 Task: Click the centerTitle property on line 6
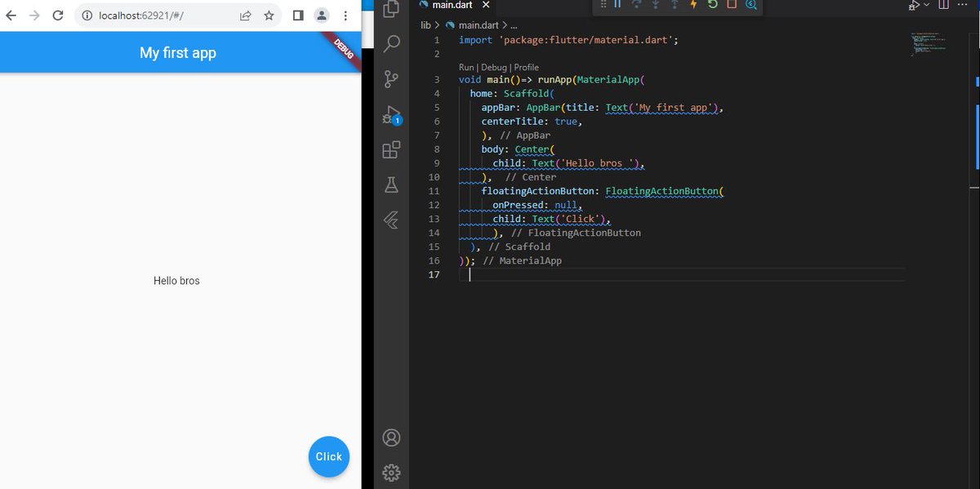click(512, 122)
